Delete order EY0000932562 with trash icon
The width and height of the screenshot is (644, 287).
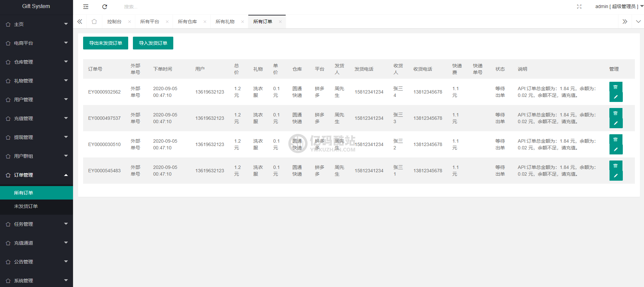615,87
